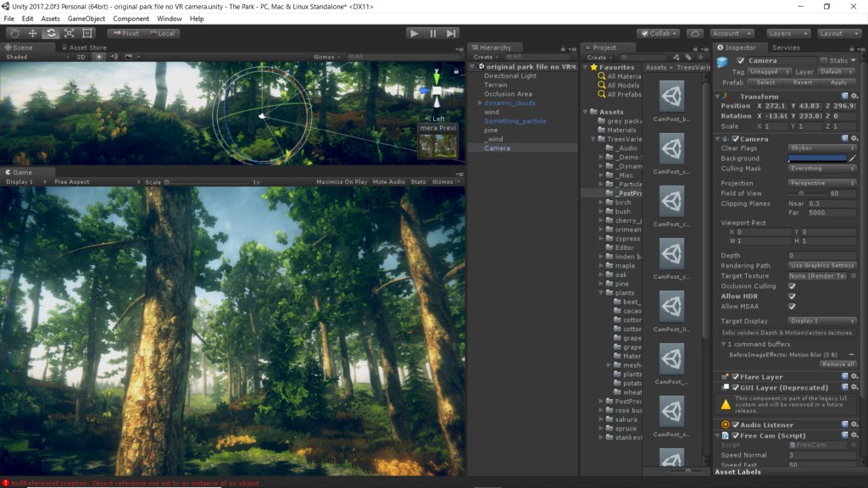Toggle the Occlusion Culling checkbox

(x=792, y=286)
